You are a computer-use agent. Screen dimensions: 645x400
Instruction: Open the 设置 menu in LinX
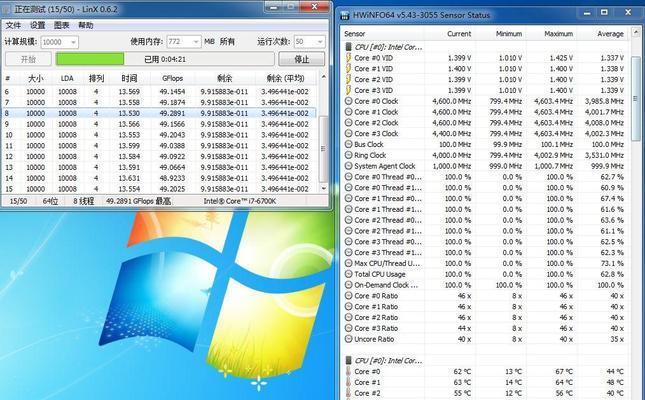[x=37, y=25]
